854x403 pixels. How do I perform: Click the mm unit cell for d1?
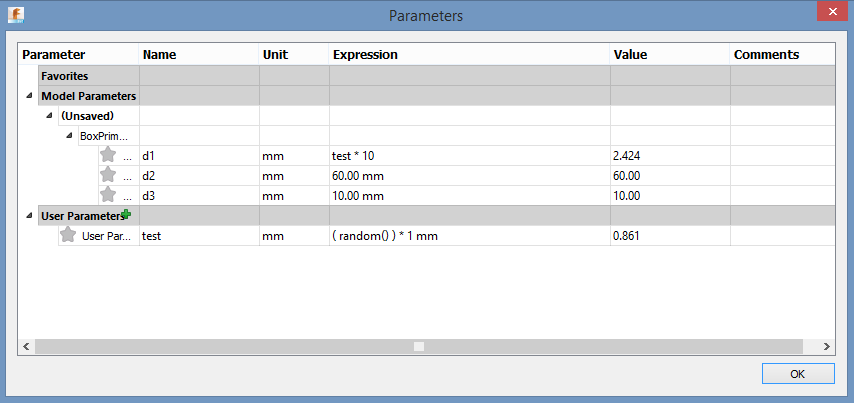pyautogui.click(x=294, y=156)
